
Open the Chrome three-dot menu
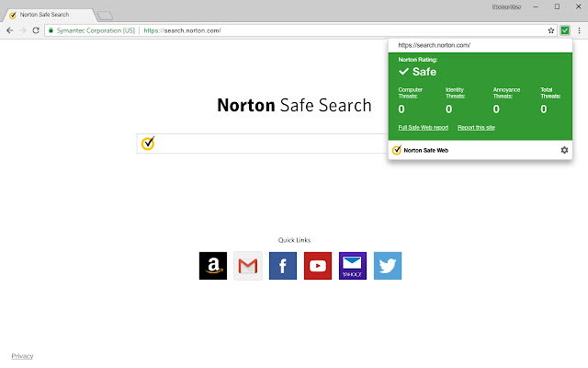tap(579, 30)
